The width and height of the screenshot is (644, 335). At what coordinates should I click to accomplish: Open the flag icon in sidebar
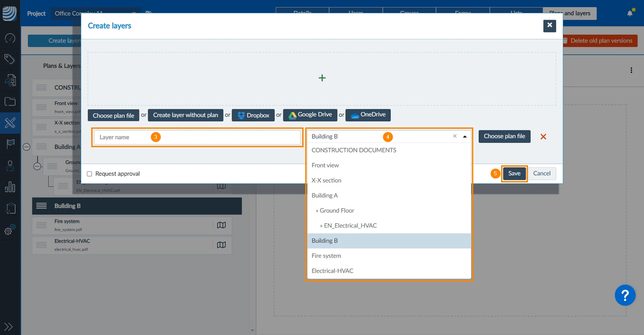10,144
